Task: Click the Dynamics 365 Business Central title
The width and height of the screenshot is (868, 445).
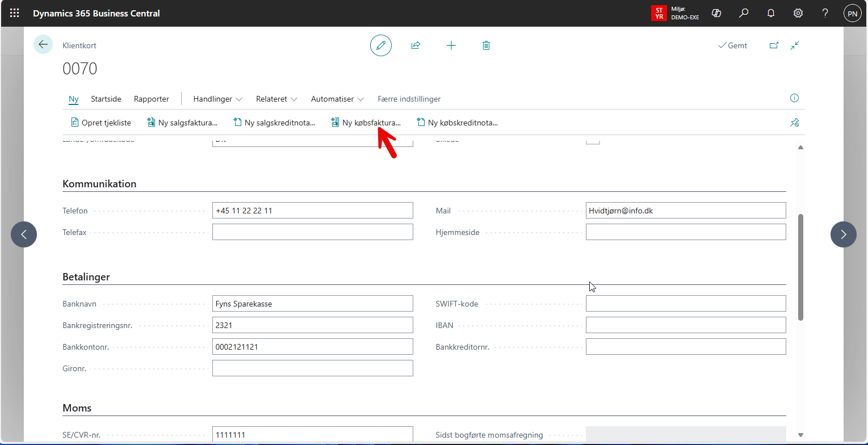Action: click(x=97, y=13)
